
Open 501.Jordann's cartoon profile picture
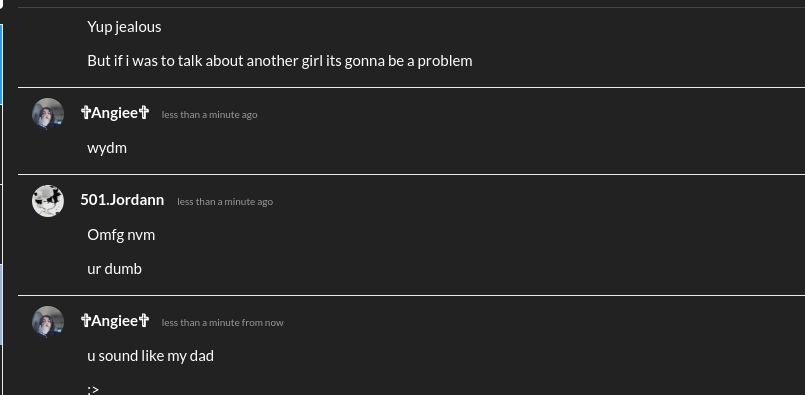[48, 201]
